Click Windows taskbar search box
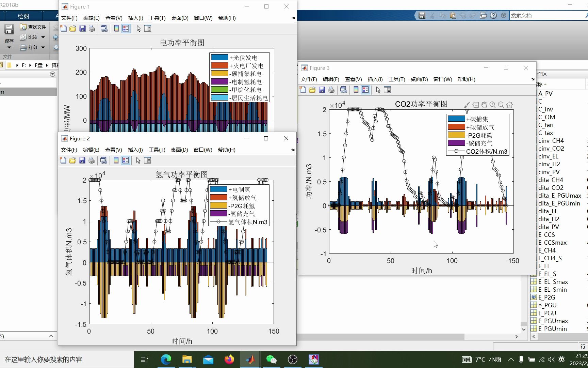 point(67,359)
